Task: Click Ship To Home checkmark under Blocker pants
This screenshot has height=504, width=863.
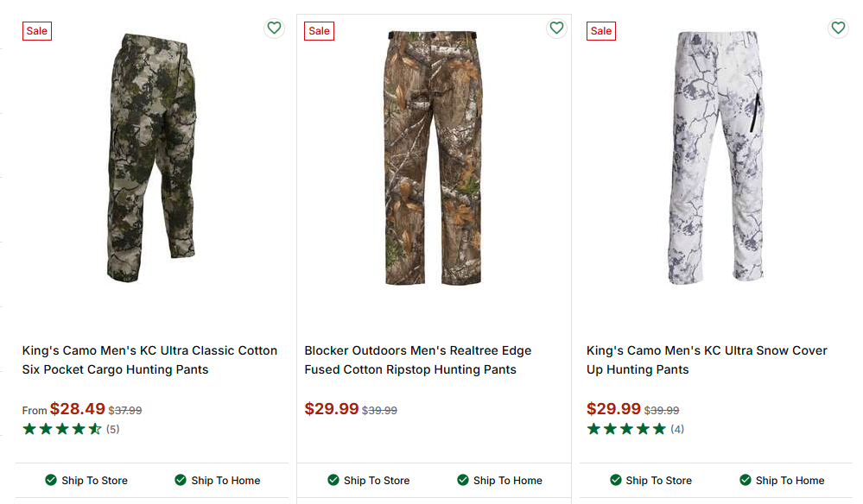Action: pyautogui.click(x=463, y=480)
